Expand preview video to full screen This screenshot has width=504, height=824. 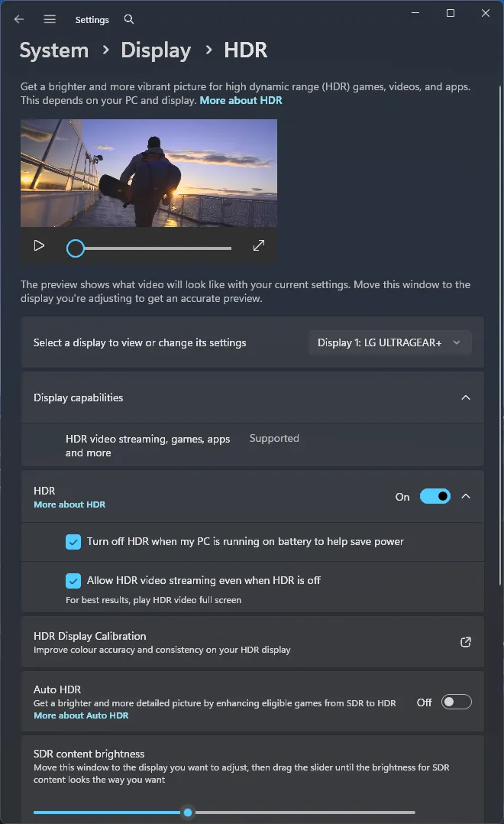[259, 245]
